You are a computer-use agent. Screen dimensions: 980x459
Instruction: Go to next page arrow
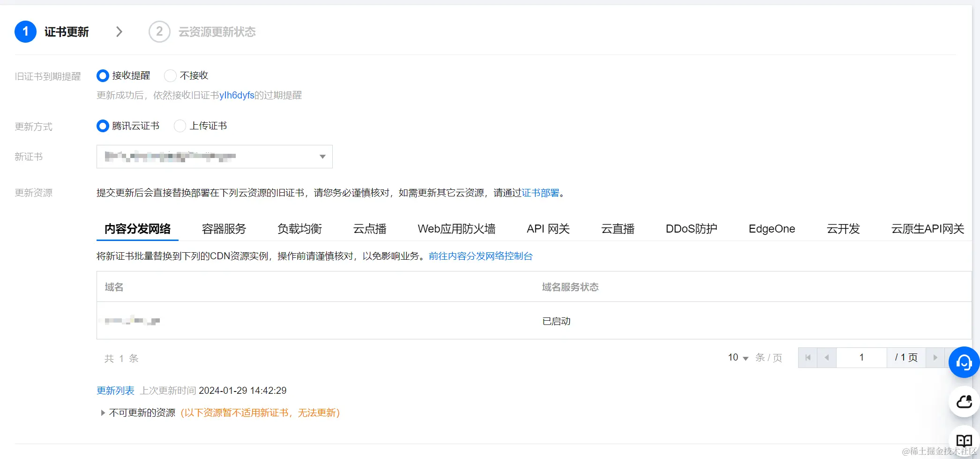pyautogui.click(x=935, y=358)
